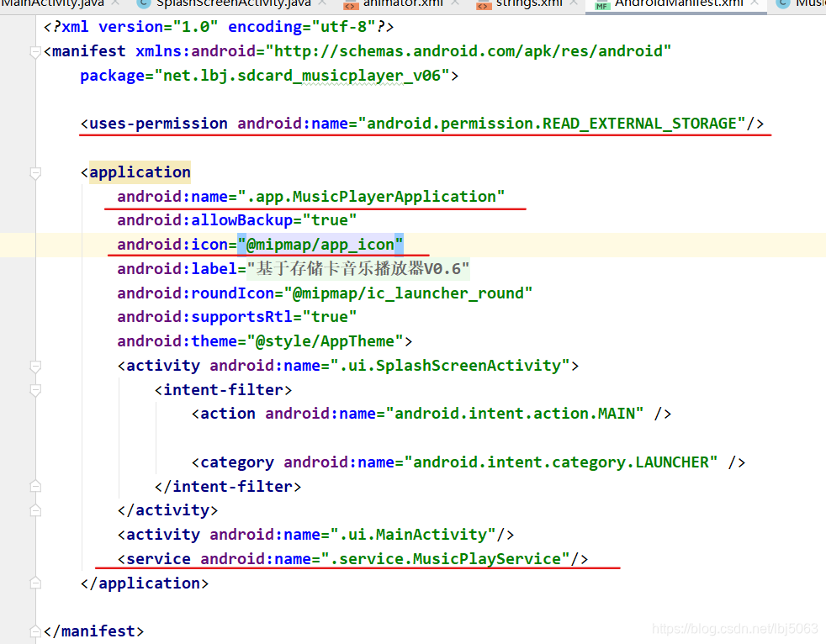Click the closing </activity> tag
826x644 pixels.
click(167, 510)
